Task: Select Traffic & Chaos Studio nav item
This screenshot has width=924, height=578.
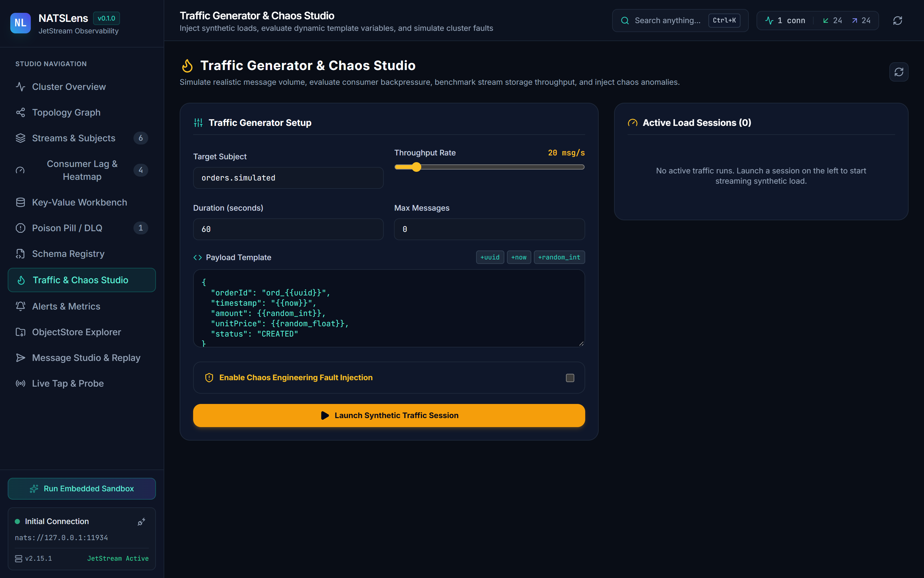Action: pos(82,280)
